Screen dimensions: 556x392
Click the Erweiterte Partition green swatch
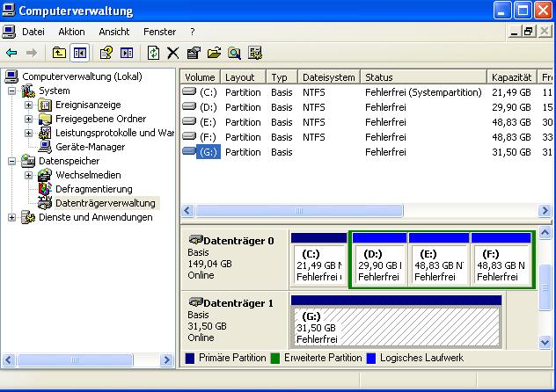[275, 359]
